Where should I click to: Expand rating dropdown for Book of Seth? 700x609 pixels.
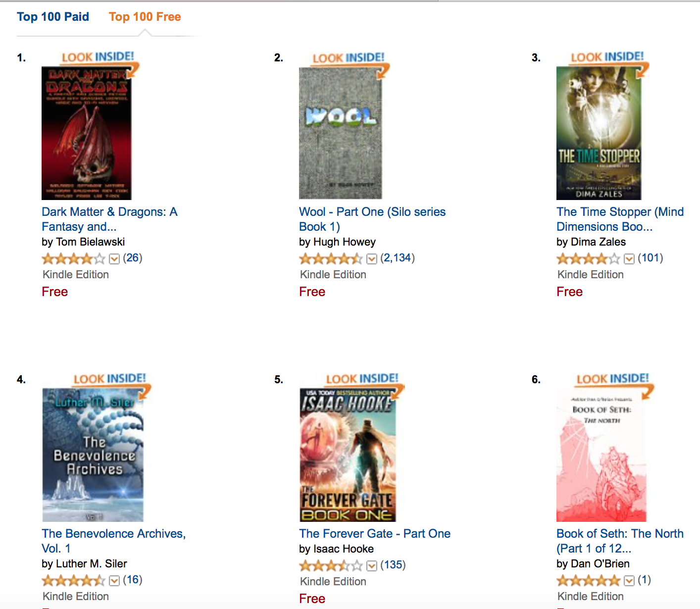tap(629, 581)
